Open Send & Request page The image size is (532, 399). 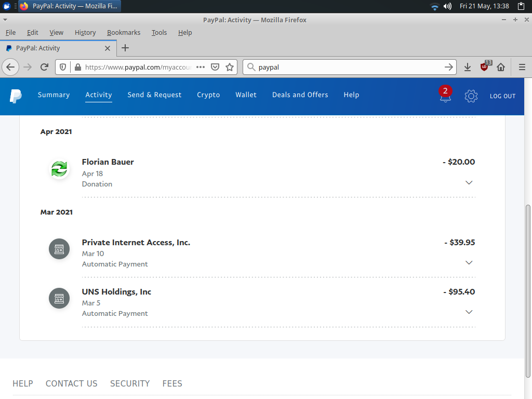pos(154,95)
